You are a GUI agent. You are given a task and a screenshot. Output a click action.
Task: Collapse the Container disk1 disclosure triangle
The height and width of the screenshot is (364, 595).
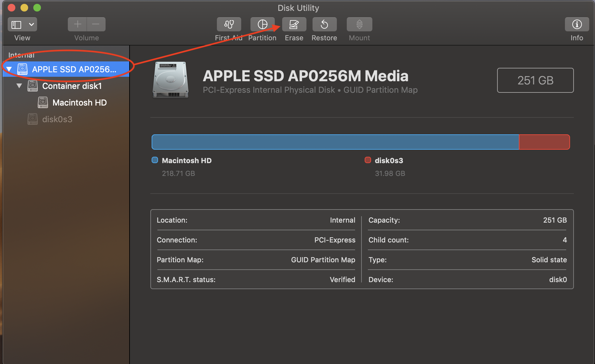click(x=19, y=86)
